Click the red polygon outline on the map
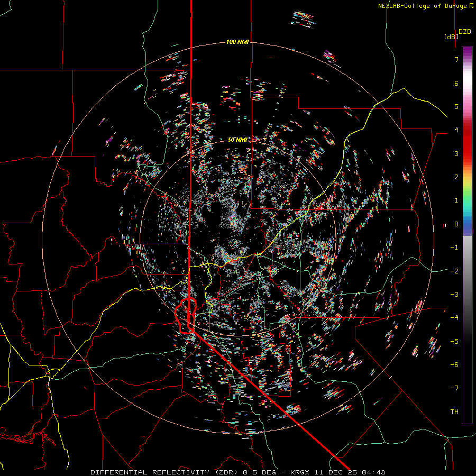The width and height of the screenshot is (476, 476). 186,316
